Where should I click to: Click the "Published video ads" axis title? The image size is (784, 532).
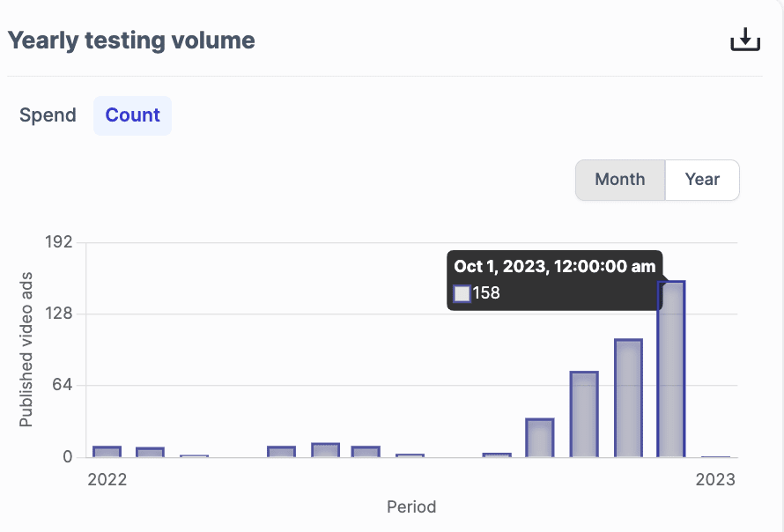tap(26, 350)
